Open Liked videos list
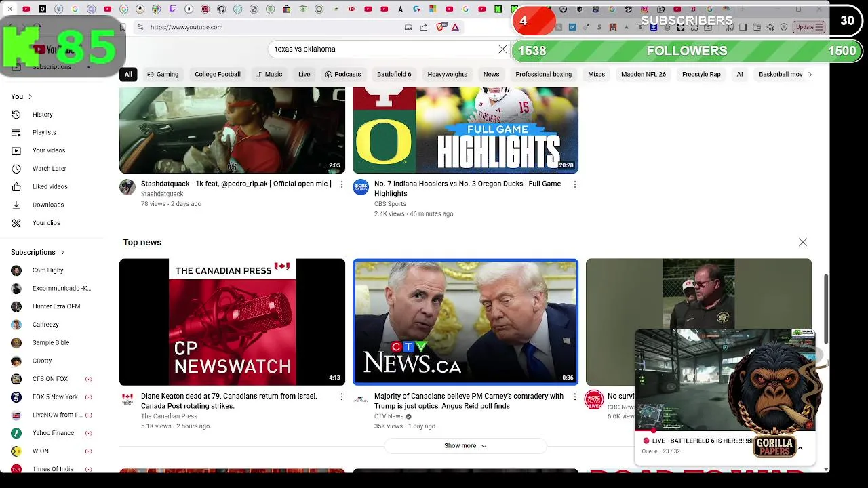The image size is (868, 488). pos(50,186)
